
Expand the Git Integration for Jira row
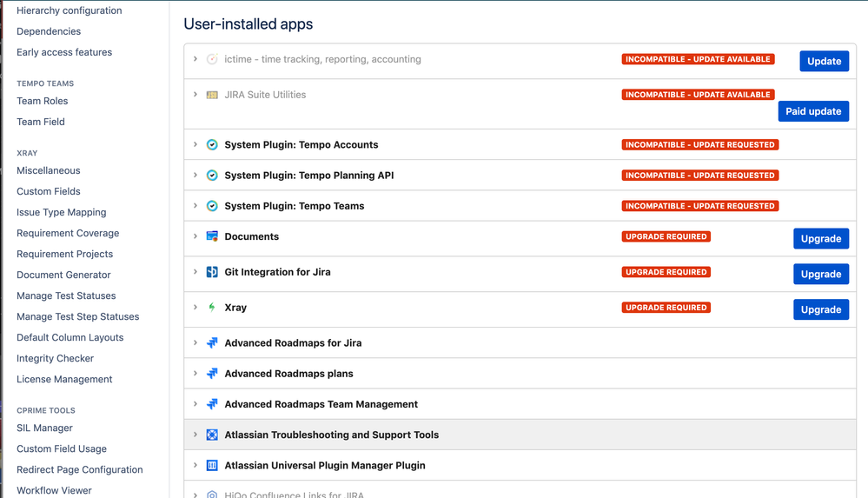point(195,271)
